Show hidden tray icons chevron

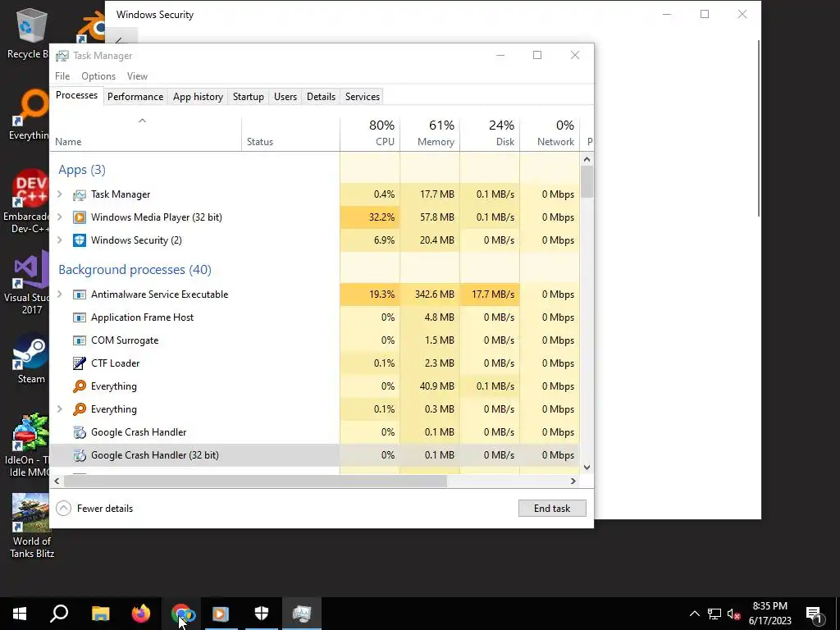(694, 614)
